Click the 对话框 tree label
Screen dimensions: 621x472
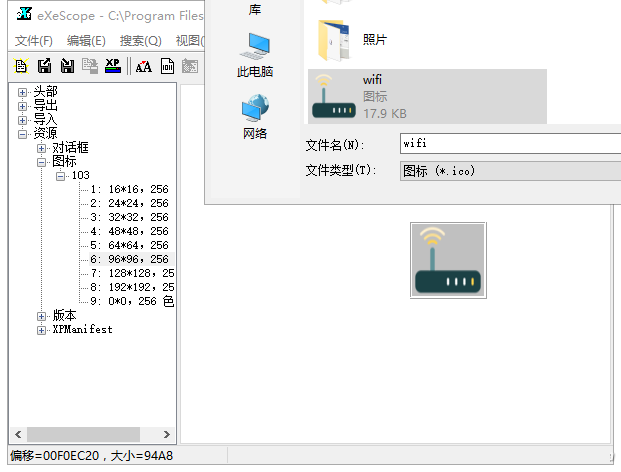(x=70, y=147)
